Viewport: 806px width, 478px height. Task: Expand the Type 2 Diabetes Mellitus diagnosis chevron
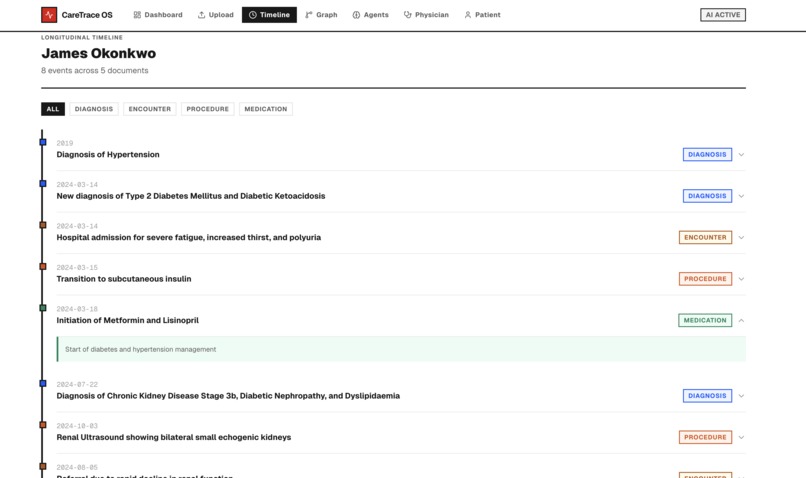[741, 196]
